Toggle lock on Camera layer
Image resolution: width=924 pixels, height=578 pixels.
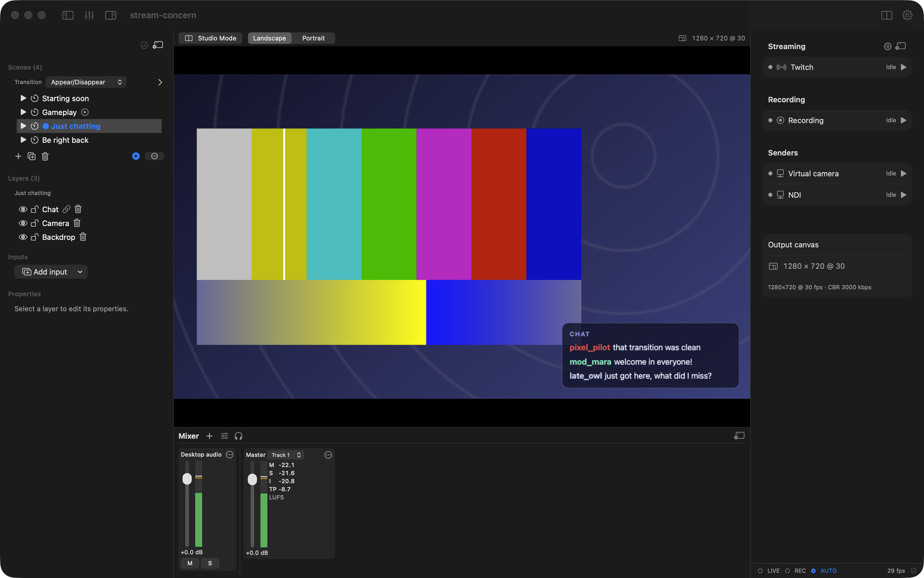pyautogui.click(x=35, y=223)
